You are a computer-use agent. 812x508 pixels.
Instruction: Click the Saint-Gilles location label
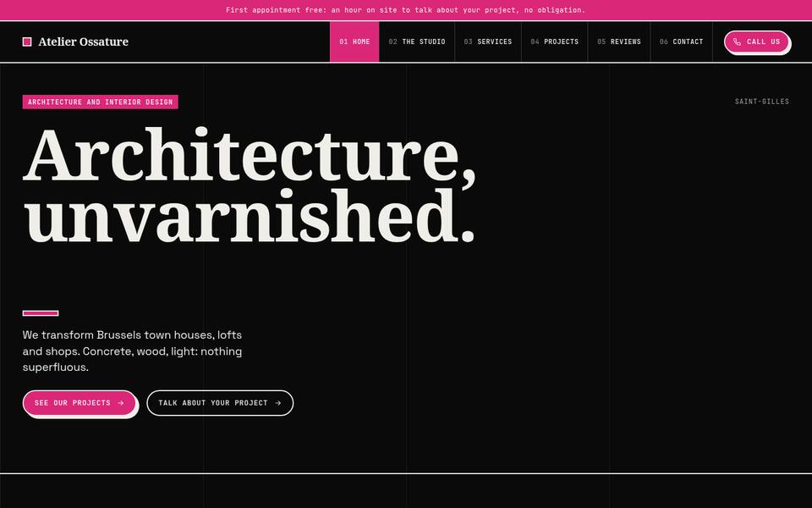tap(762, 102)
